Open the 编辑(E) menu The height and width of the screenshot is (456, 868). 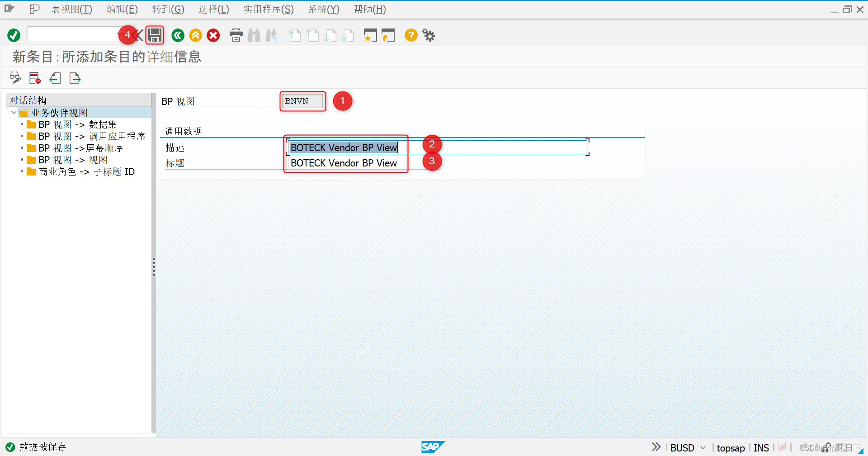point(122,9)
